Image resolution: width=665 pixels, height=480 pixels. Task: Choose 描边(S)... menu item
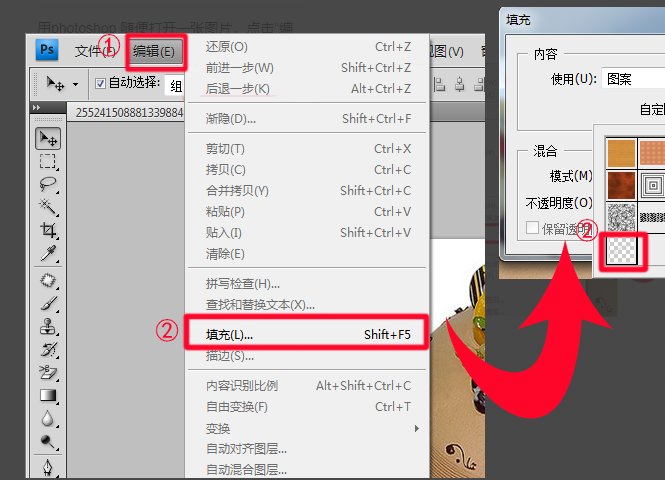coord(308,356)
